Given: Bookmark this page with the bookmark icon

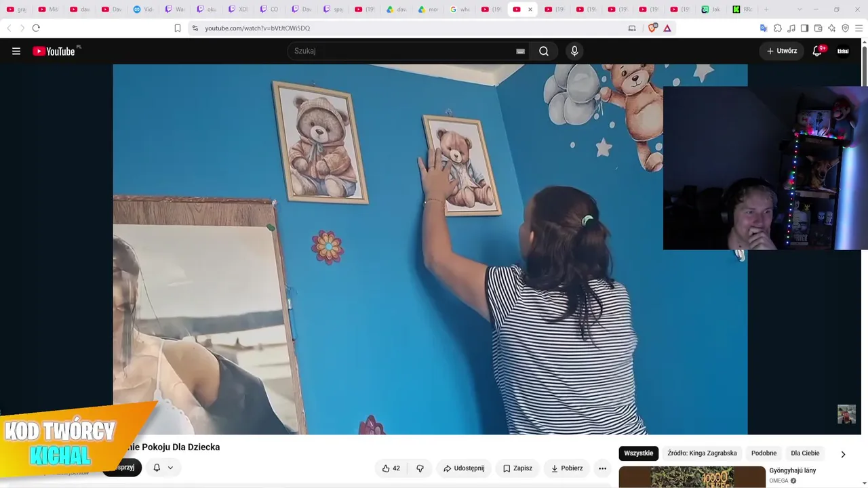Looking at the screenshot, I should 178,28.
